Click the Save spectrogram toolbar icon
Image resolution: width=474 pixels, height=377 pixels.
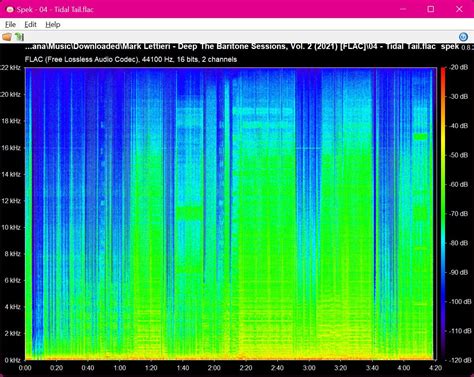coord(19,37)
